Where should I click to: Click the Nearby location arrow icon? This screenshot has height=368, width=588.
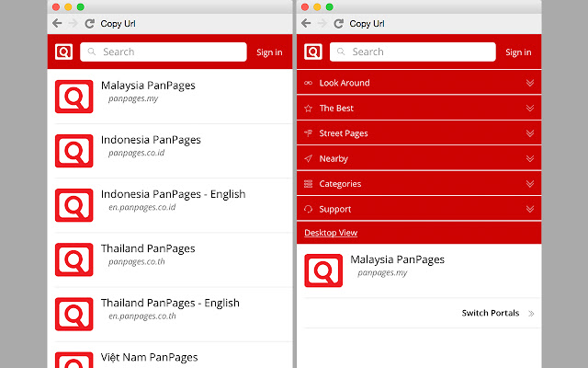point(309,158)
